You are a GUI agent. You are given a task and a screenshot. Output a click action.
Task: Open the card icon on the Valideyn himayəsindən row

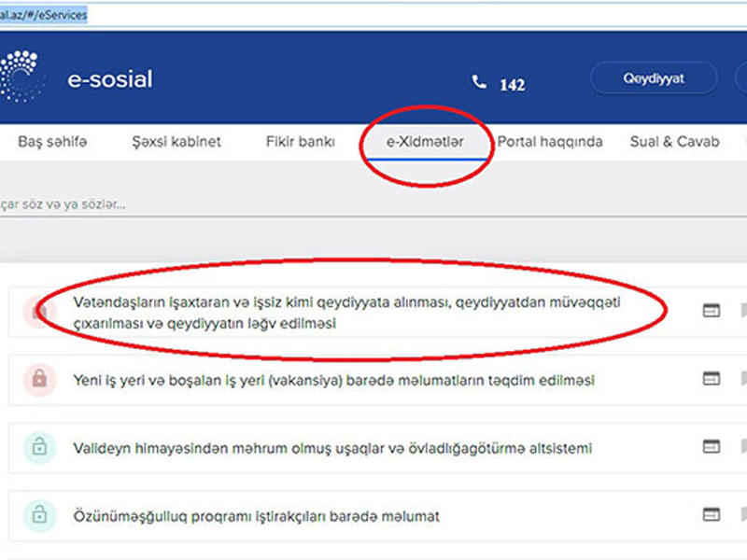(712, 447)
